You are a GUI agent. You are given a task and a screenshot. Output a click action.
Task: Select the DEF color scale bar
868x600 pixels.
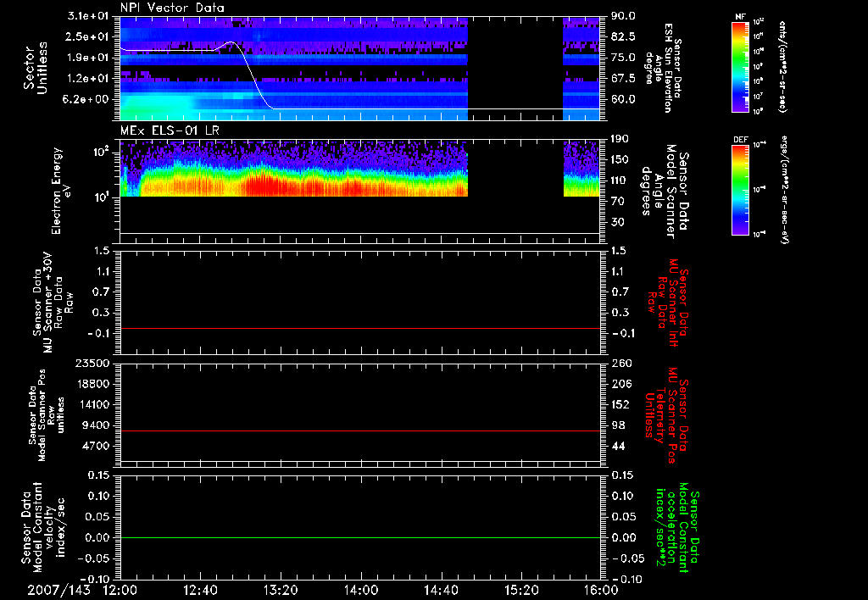740,190
